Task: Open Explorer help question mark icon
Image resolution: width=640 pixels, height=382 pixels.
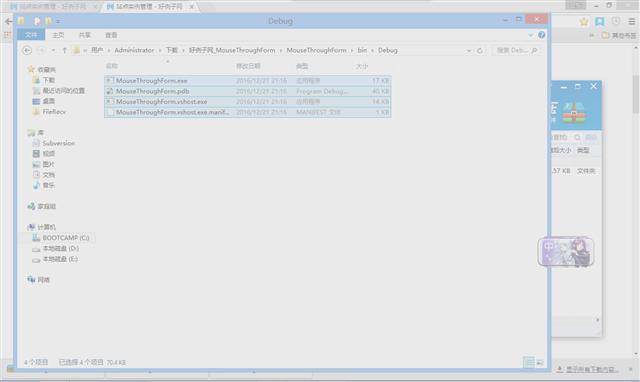Action: pos(542,35)
